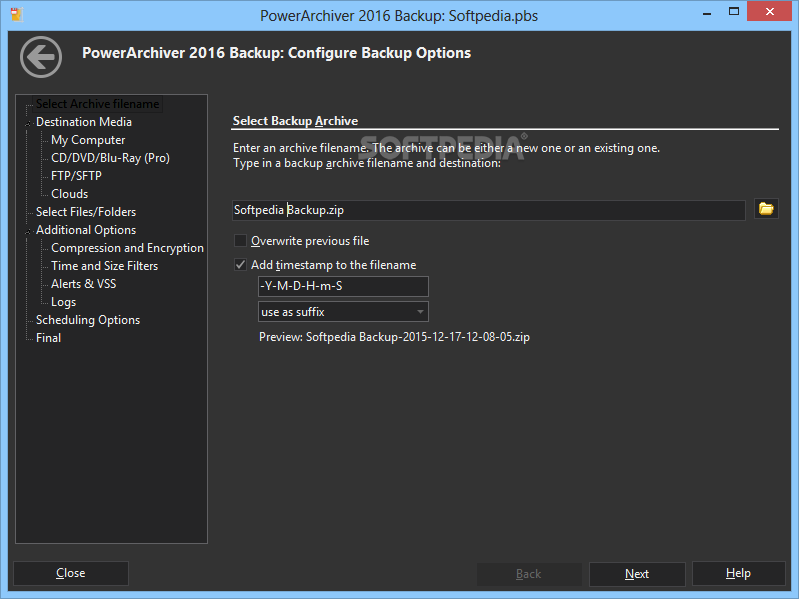The width and height of the screenshot is (799, 599).
Task: Select CD/DVD/Blu-Ray (Pro) destination
Action: pyautogui.click(x=110, y=158)
